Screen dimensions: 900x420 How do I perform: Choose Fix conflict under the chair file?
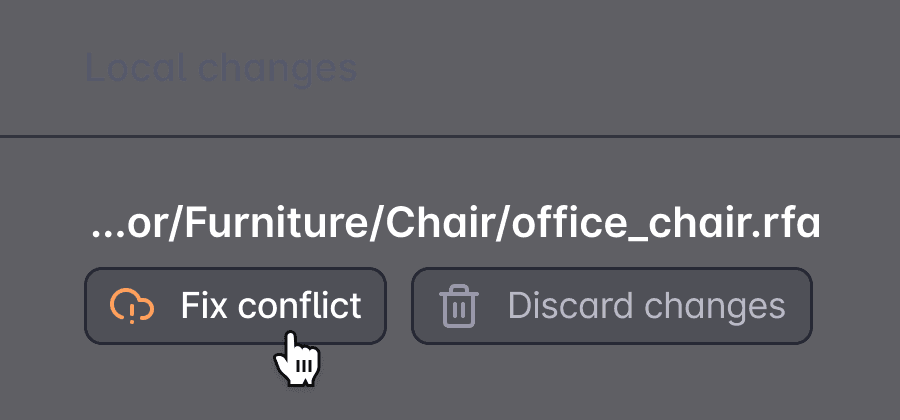click(x=235, y=306)
